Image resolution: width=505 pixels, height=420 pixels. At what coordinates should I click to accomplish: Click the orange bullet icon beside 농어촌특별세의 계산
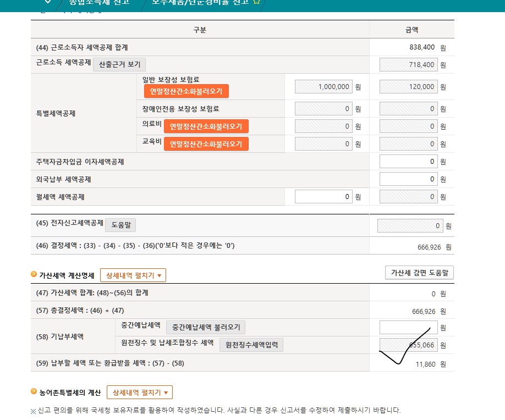click(x=34, y=392)
